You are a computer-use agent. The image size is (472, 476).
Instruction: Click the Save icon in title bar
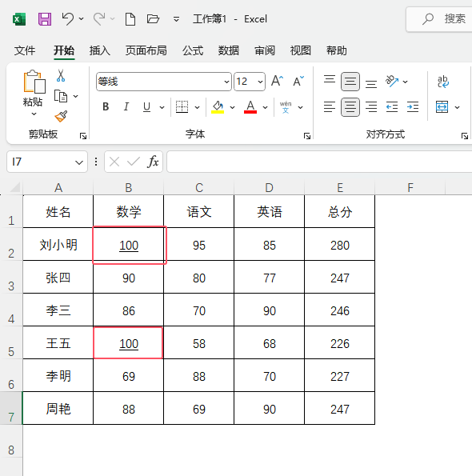45,19
